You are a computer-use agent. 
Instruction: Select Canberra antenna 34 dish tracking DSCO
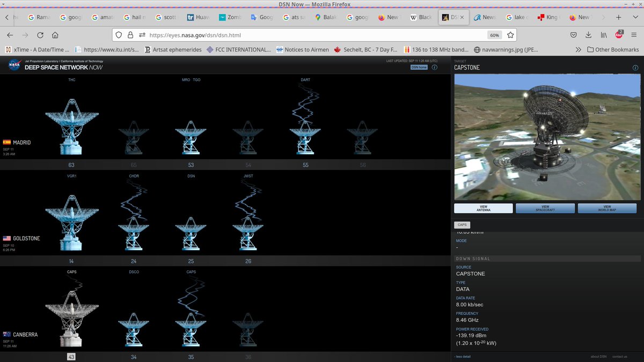tap(134, 330)
